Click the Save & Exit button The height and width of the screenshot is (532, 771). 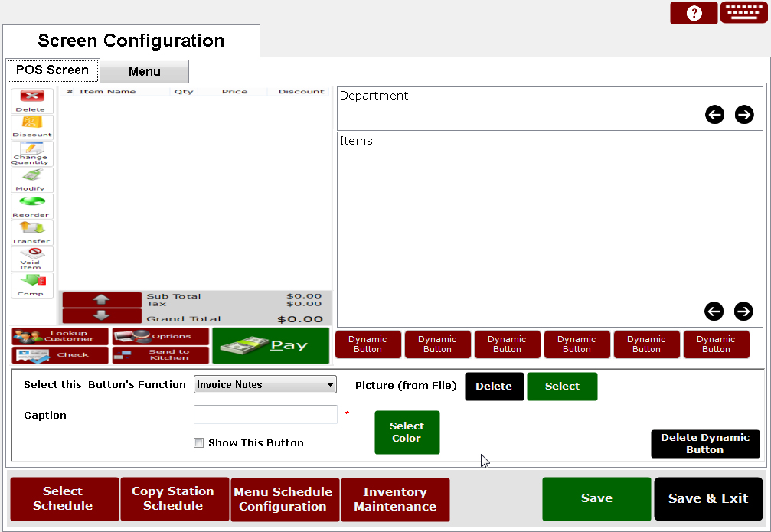(x=707, y=498)
